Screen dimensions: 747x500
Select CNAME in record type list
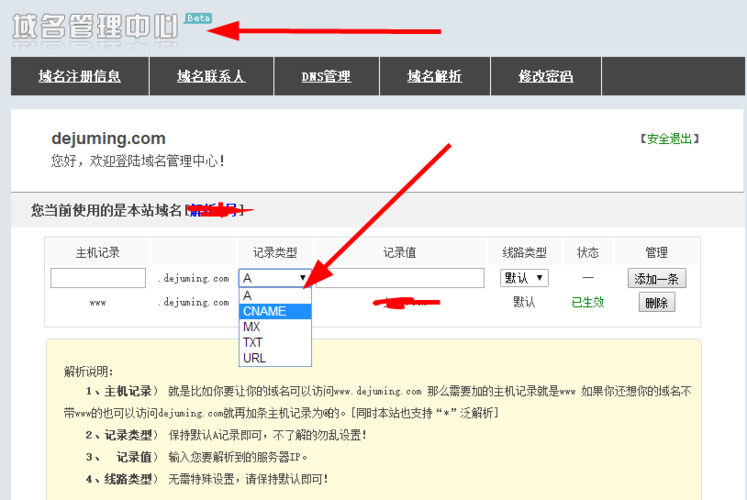pyautogui.click(x=275, y=311)
